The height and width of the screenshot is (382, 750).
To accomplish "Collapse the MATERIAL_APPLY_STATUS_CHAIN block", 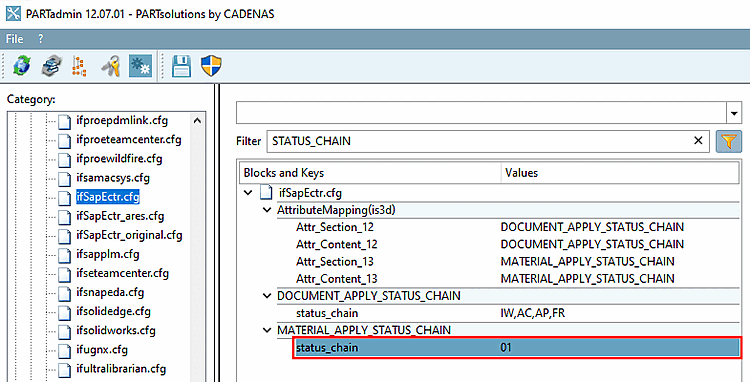I will coord(267,330).
